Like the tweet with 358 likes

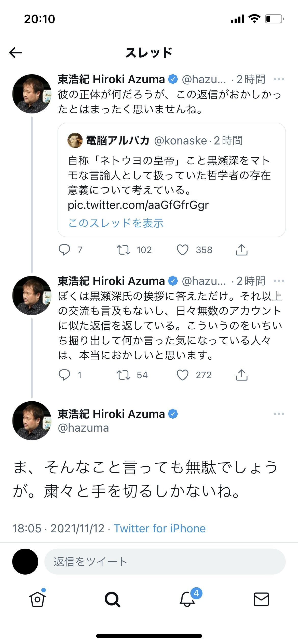tap(183, 250)
